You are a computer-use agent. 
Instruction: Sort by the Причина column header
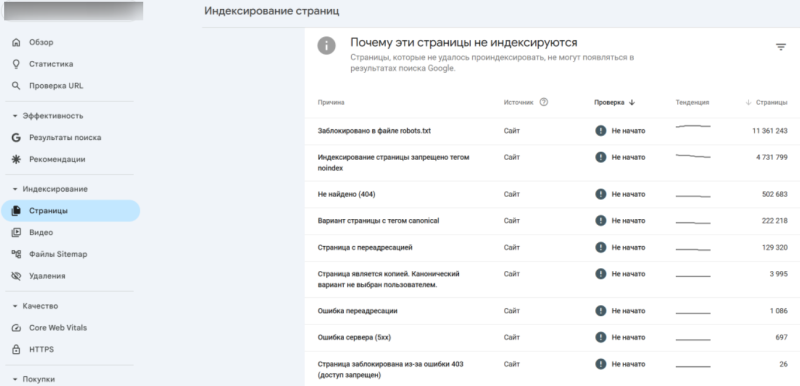pyautogui.click(x=331, y=102)
